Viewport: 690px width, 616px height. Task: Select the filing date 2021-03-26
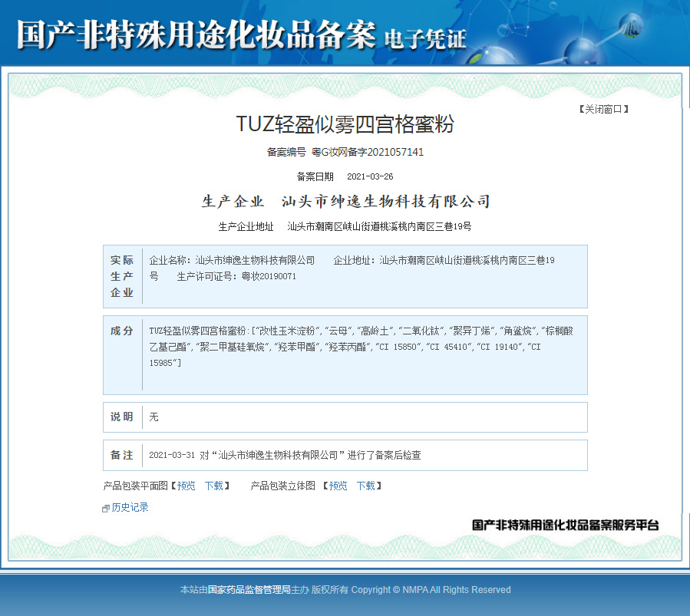[x=370, y=176]
